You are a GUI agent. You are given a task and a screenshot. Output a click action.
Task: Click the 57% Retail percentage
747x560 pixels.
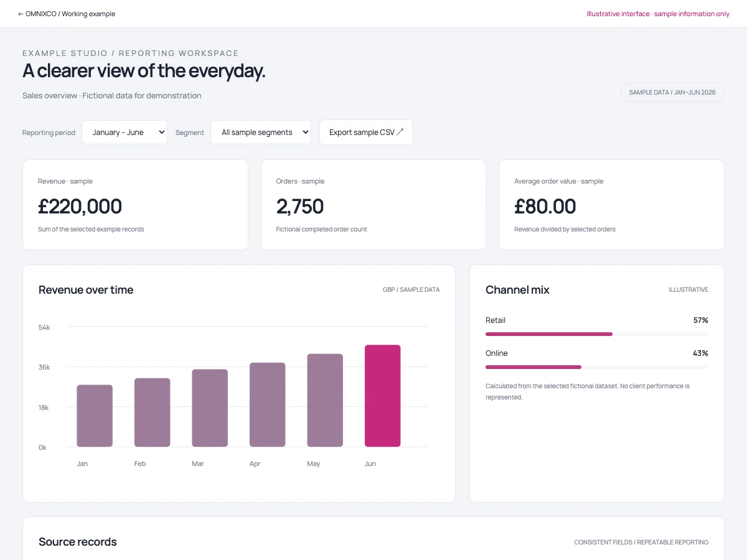pyautogui.click(x=701, y=320)
